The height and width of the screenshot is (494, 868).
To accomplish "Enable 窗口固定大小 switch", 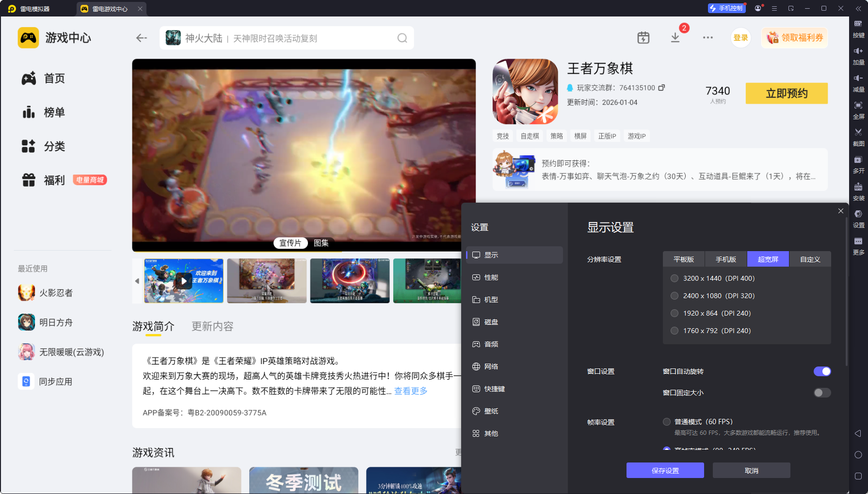I will click(x=822, y=393).
